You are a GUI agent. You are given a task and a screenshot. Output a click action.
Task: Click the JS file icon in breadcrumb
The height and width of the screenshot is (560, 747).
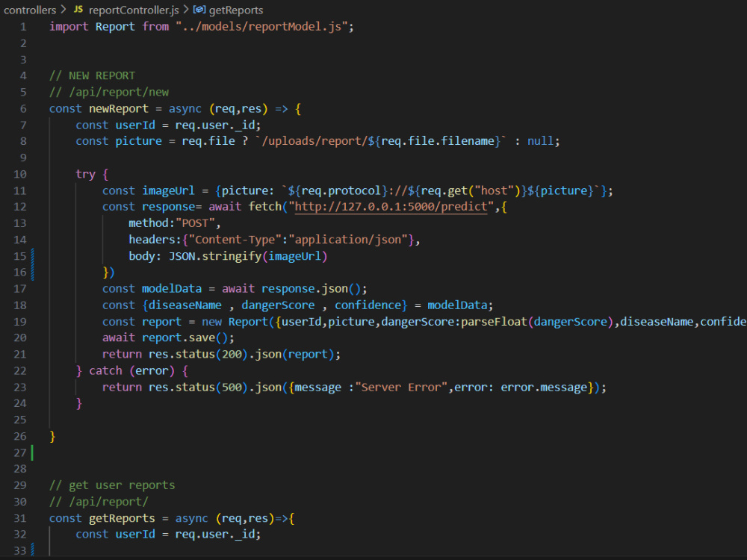pyautogui.click(x=78, y=10)
